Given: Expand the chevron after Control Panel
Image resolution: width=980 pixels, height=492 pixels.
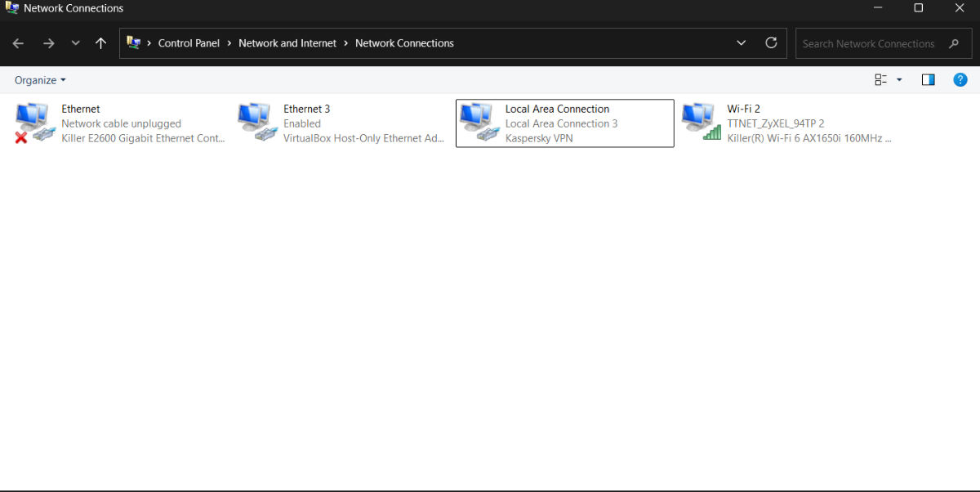Looking at the screenshot, I should point(229,43).
